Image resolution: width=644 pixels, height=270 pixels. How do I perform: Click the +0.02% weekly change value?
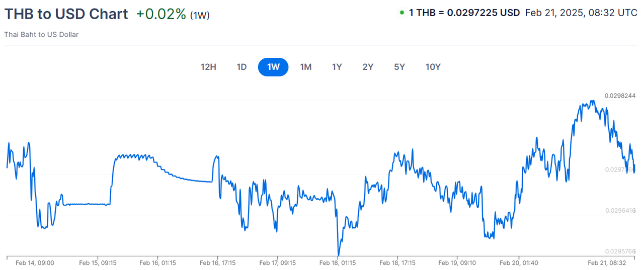tap(161, 14)
